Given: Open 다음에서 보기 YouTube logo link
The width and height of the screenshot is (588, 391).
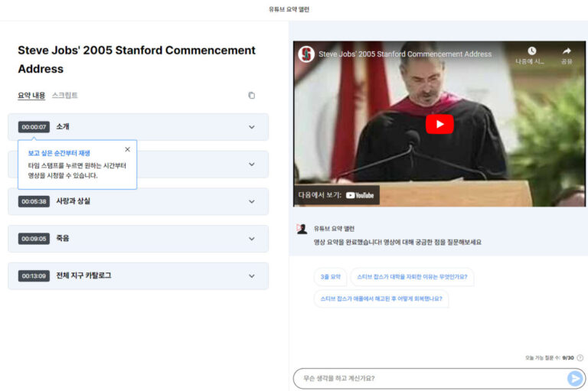Looking at the screenshot, I should [x=360, y=195].
